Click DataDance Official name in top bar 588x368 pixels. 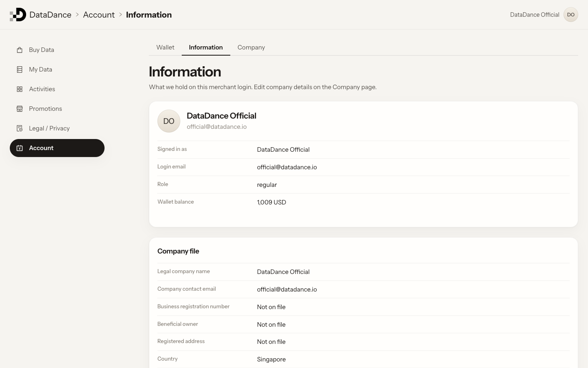535,15
